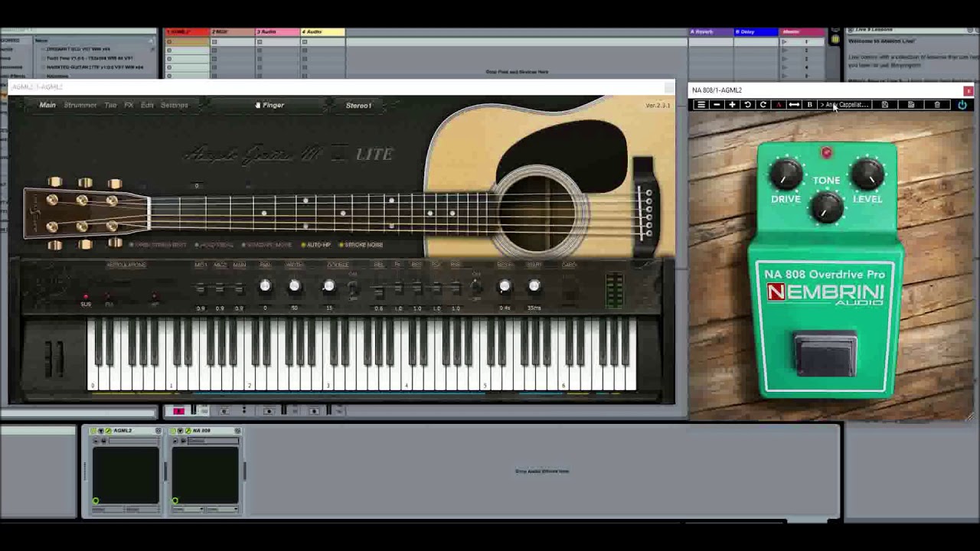Viewport: 980px width, 551px height.
Task: Open the Tab tab in Ample Guitar
Action: [x=110, y=105]
